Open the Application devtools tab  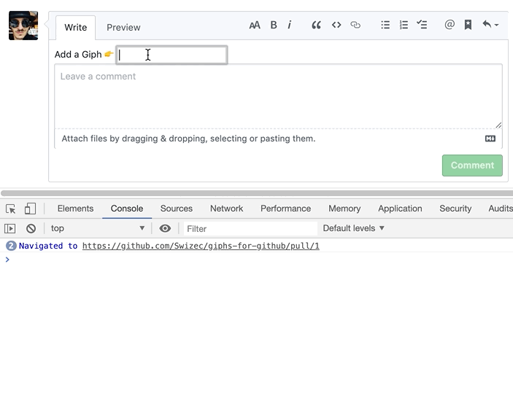click(x=400, y=209)
